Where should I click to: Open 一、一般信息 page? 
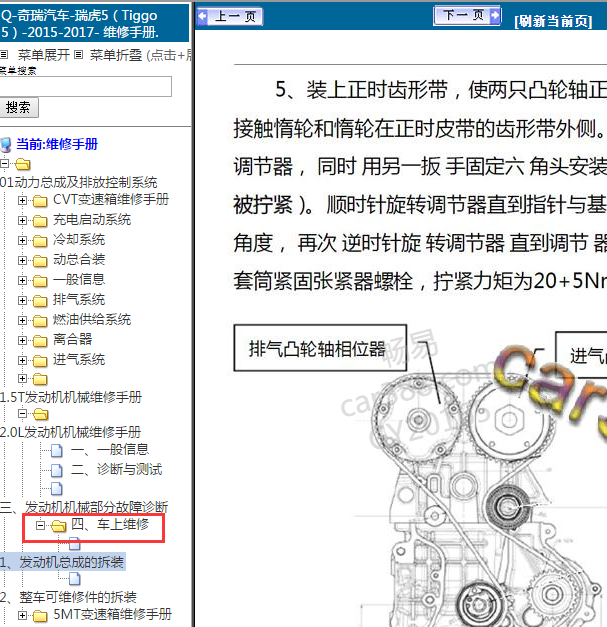coord(110,449)
